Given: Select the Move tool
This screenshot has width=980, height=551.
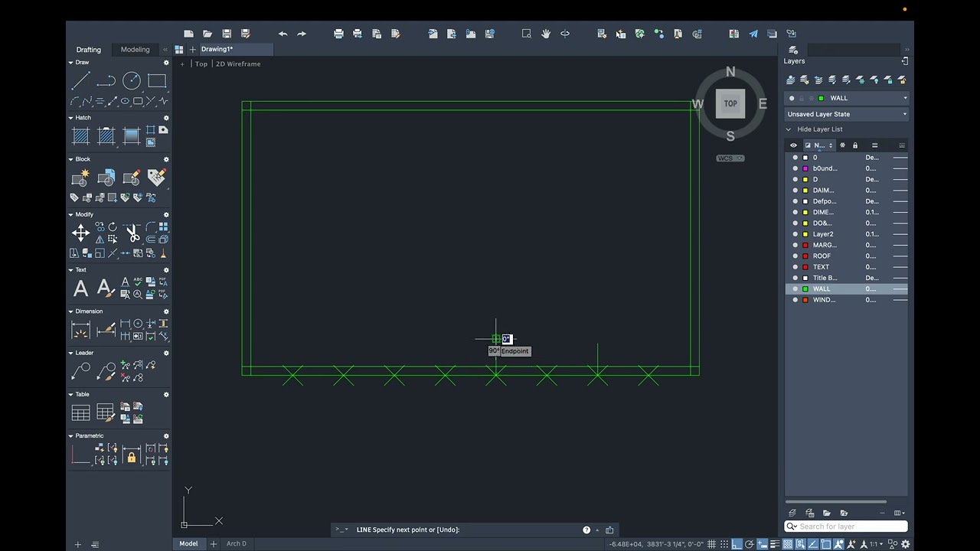Looking at the screenshot, I should click(x=80, y=233).
